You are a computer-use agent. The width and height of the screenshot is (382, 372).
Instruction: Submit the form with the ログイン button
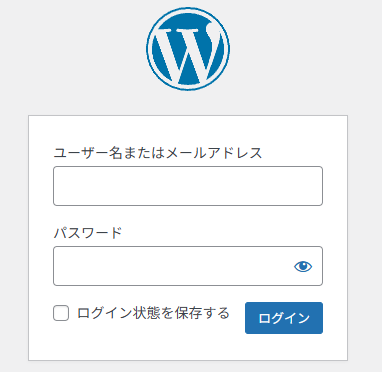[x=284, y=318]
